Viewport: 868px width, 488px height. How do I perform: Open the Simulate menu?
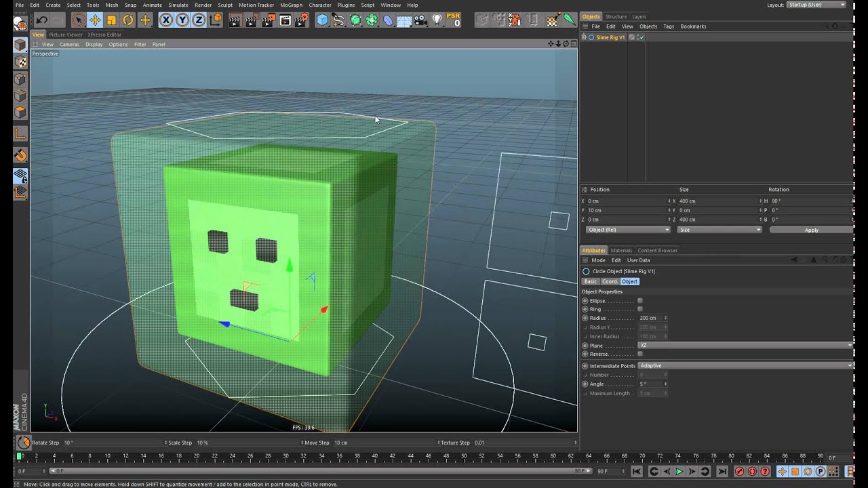178,5
